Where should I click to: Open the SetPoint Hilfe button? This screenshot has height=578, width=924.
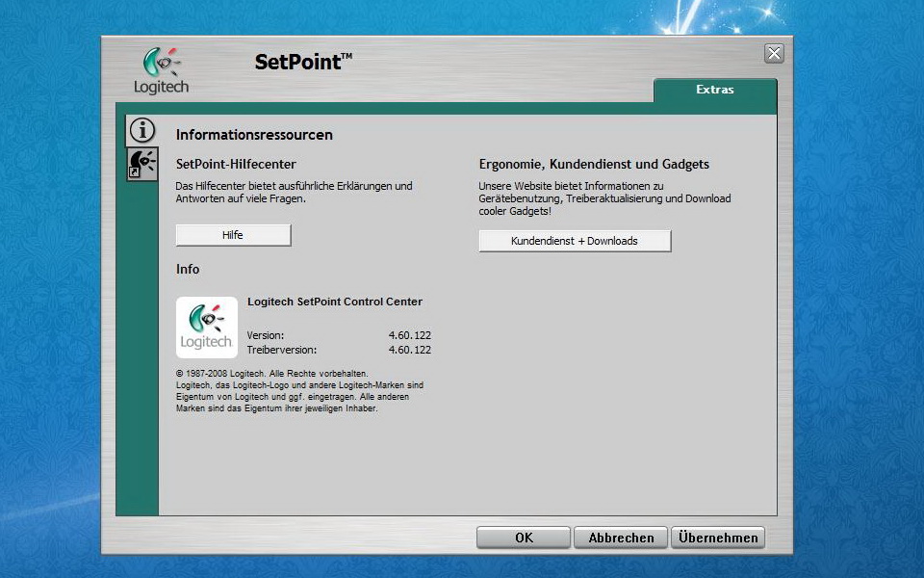pyautogui.click(x=233, y=235)
